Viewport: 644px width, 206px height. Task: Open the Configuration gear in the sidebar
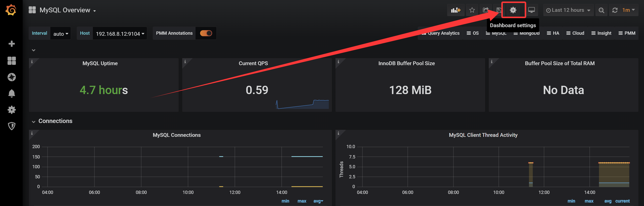pyautogui.click(x=12, y=110)
